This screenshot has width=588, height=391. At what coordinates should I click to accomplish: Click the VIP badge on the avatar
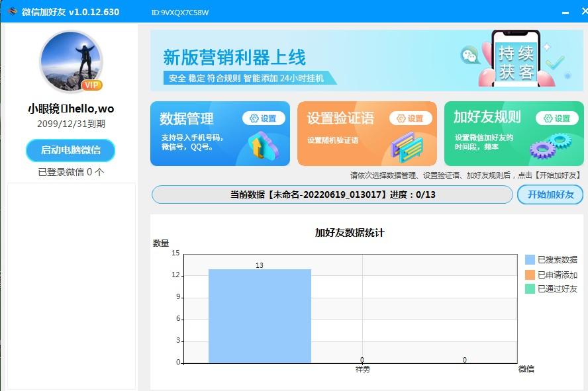[x=91, y=85]
